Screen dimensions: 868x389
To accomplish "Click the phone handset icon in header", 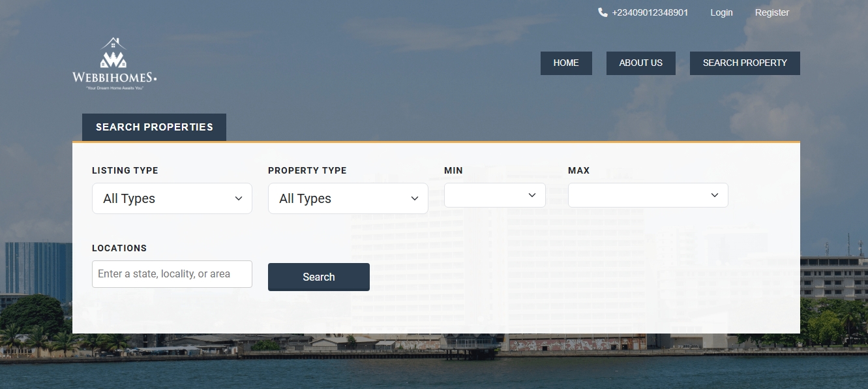I will pyautogui.click(x=603, y=12).
